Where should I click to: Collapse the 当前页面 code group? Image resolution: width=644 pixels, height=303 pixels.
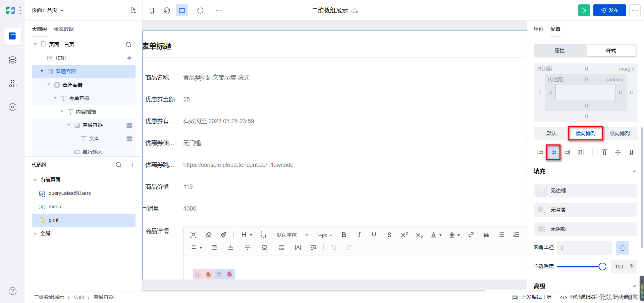coord(35,180)
